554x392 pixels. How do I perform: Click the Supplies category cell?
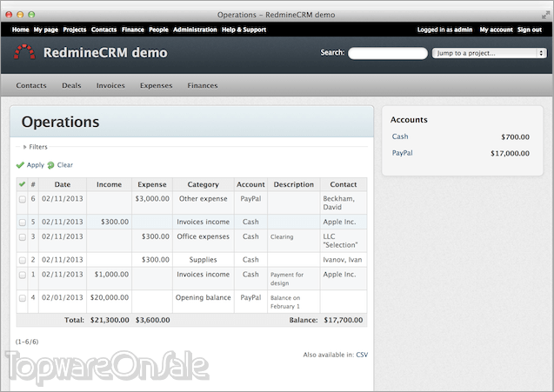tap(204, 260)
